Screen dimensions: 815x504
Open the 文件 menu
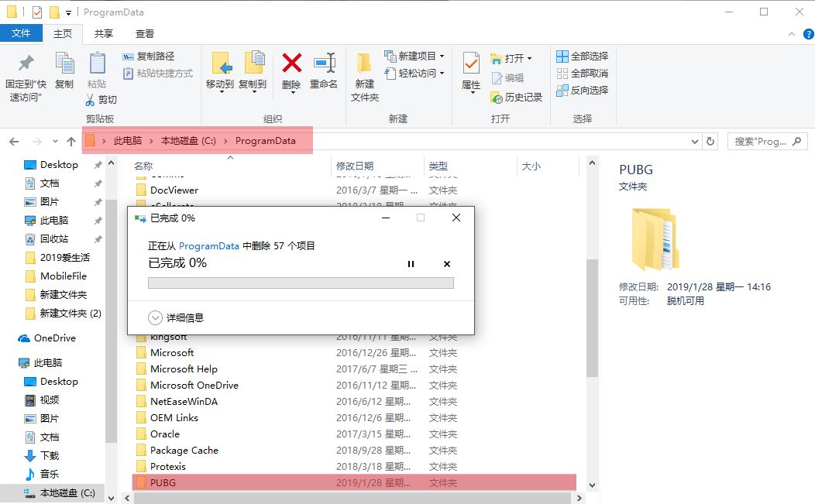[22, 33]
